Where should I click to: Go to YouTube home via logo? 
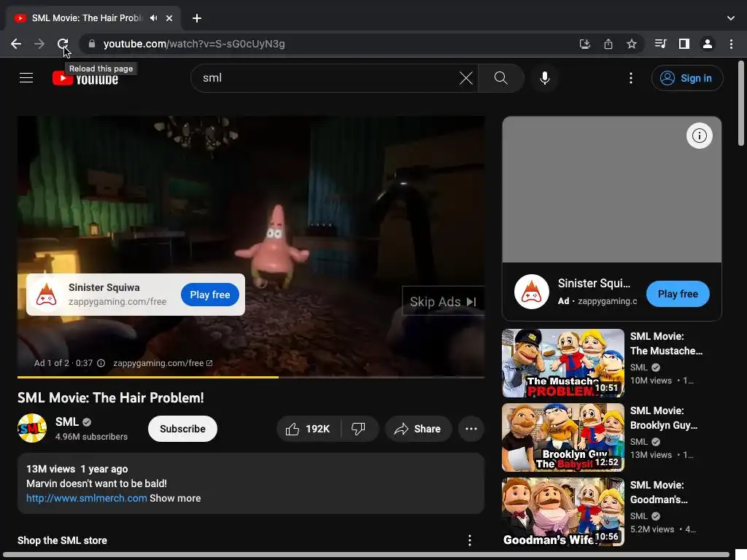[85, 78]
